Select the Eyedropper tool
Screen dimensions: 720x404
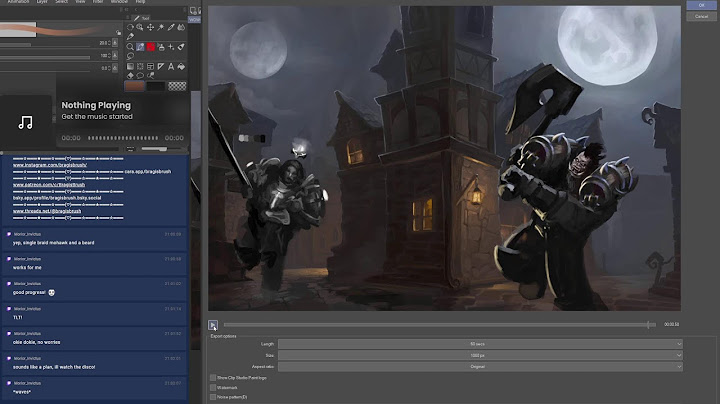[x=171, y=27]
